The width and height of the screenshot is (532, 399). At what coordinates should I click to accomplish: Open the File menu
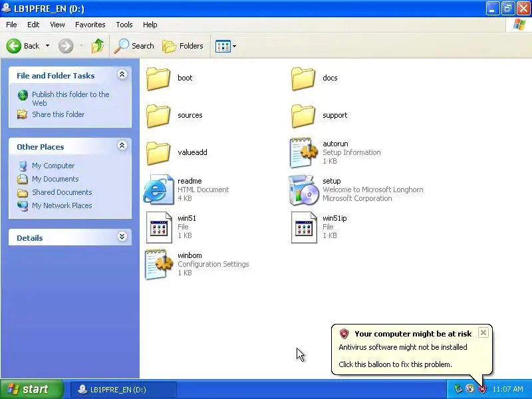(x=11, y=25)
